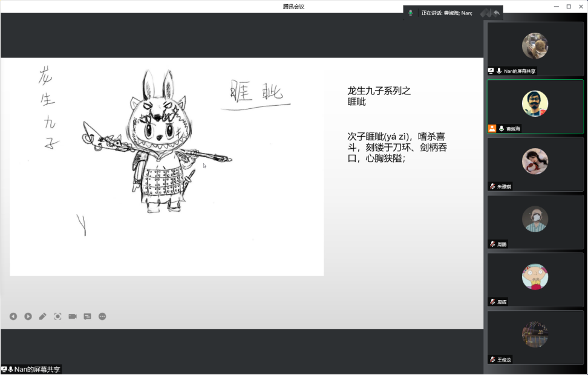Click the fit-to-screen focus icon
Image resolution: width=588 pixels, height=375 pixels.
coord(58,316)
